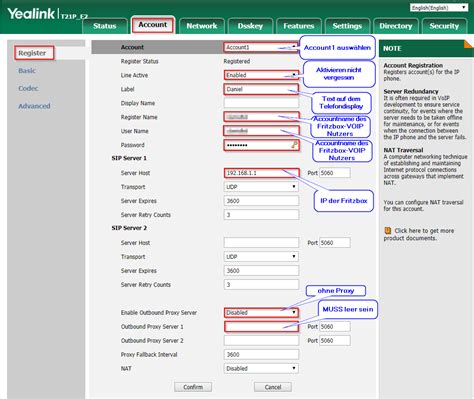Click Outbound Proxy Server 2 Port field
Screen dimensions: 474x399
[335, 340]
